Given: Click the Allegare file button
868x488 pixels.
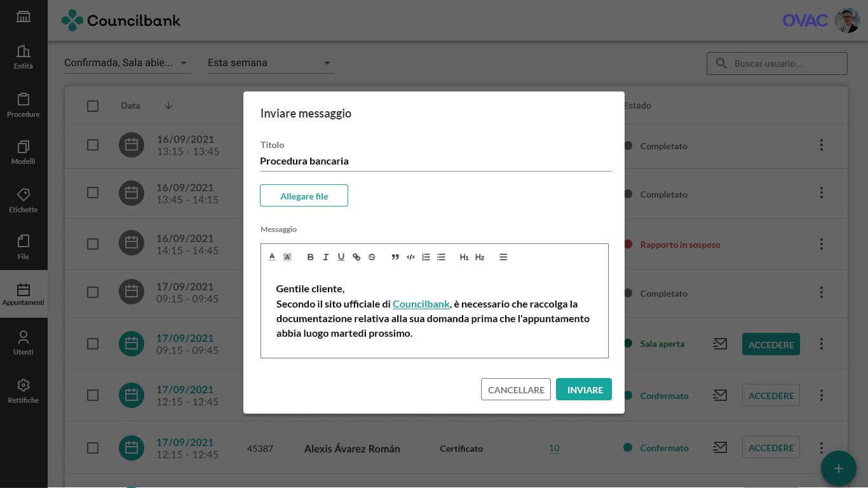Looking at the screenshot, I should coord(304,196).
